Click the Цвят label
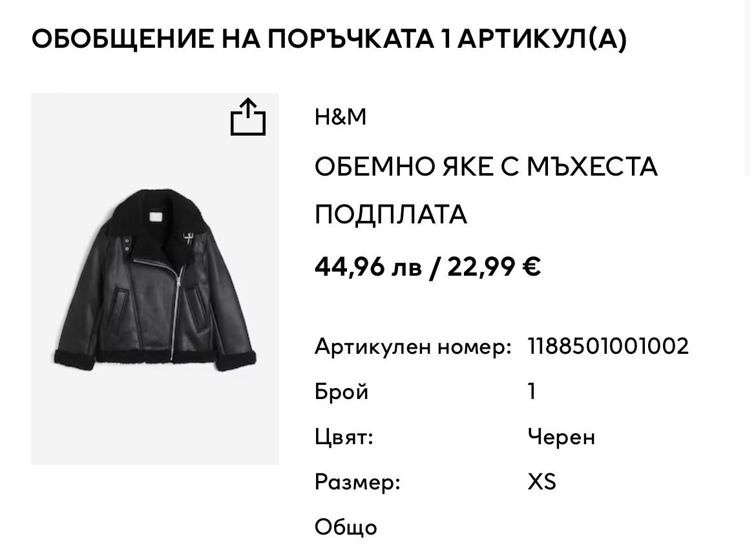 click(x=344, y=437)
